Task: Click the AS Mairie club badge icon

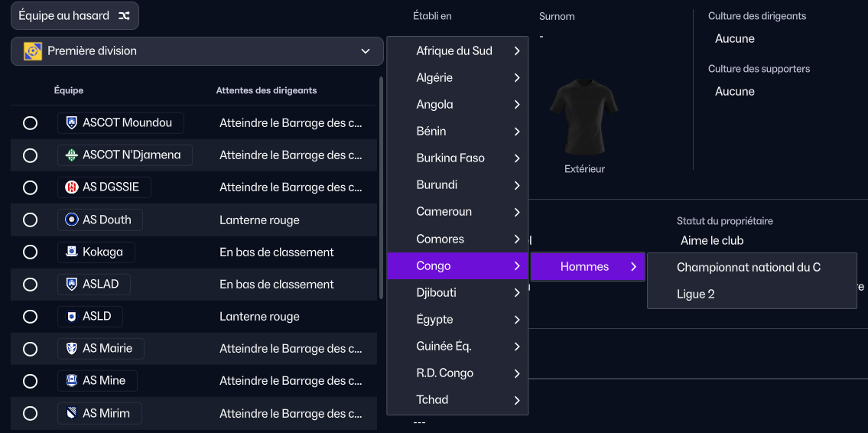Action: coord(72,348)
